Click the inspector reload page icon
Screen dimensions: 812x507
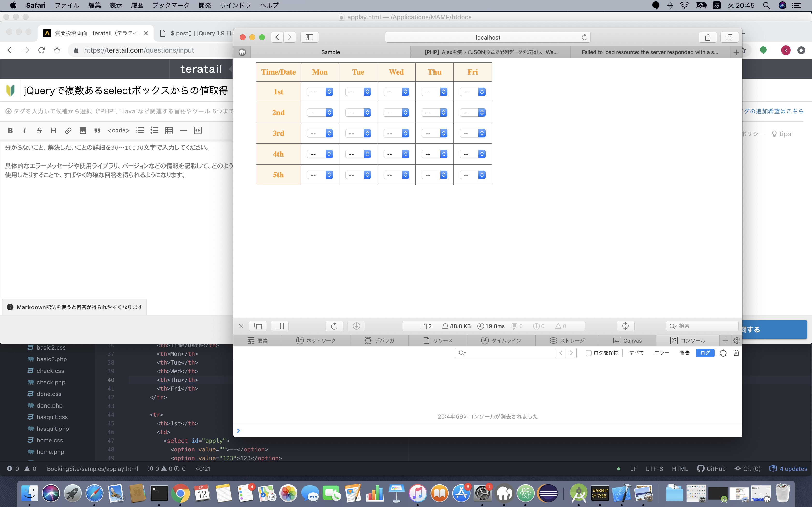334,326
